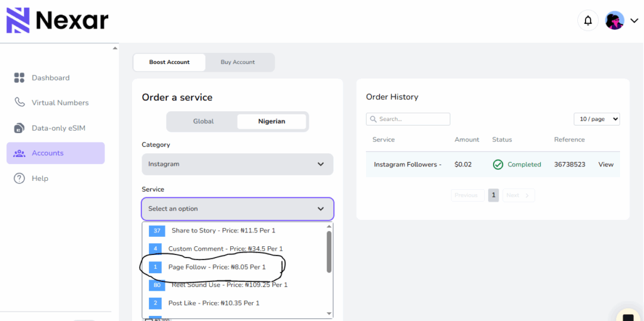
Task: Select the Nigerian region toggle
Action: coord(272,121)
